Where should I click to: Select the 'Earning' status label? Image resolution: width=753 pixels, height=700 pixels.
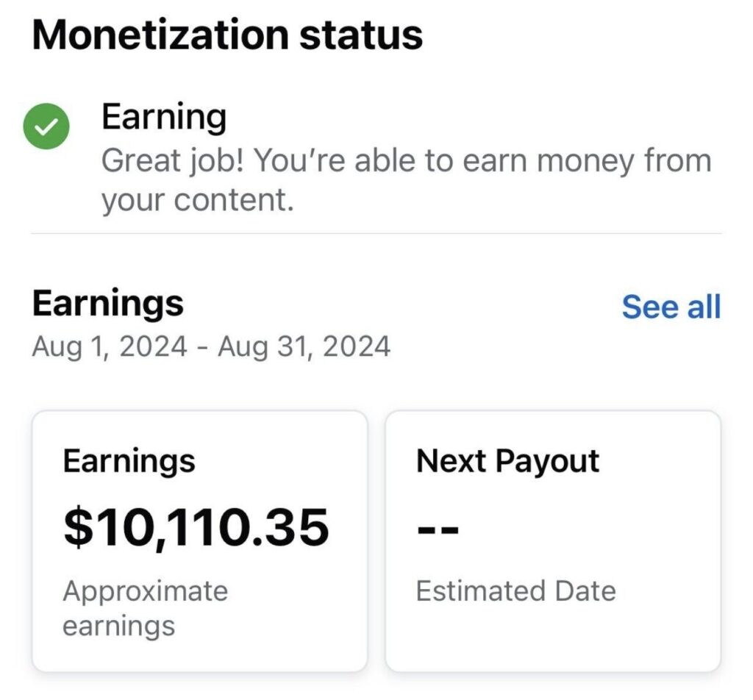[x=163, y=117]
